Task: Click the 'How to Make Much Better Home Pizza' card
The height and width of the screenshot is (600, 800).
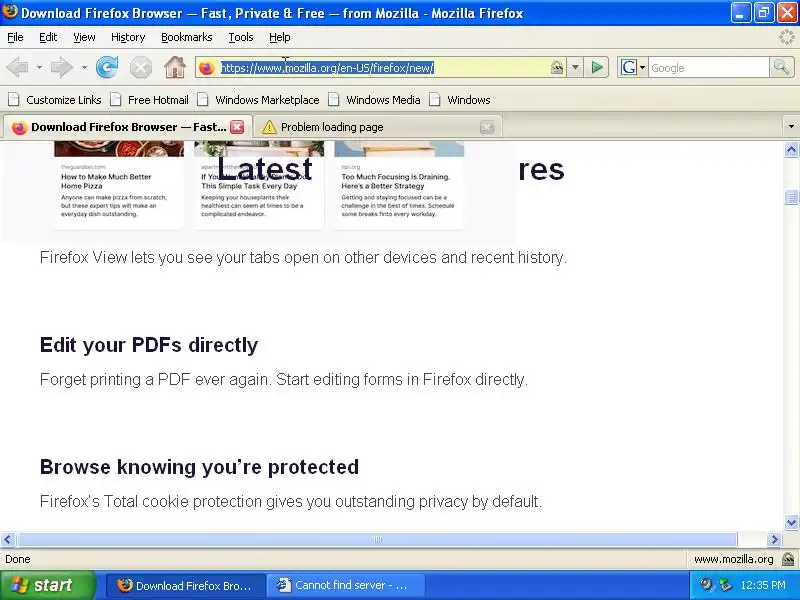Action: [x=119, y=186]
